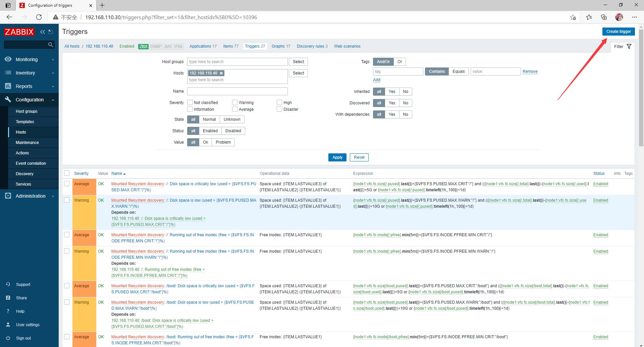This screenshot has height=347, width=644.
Task: Expand the Administration menu chevron
Action: pos(53,196)
